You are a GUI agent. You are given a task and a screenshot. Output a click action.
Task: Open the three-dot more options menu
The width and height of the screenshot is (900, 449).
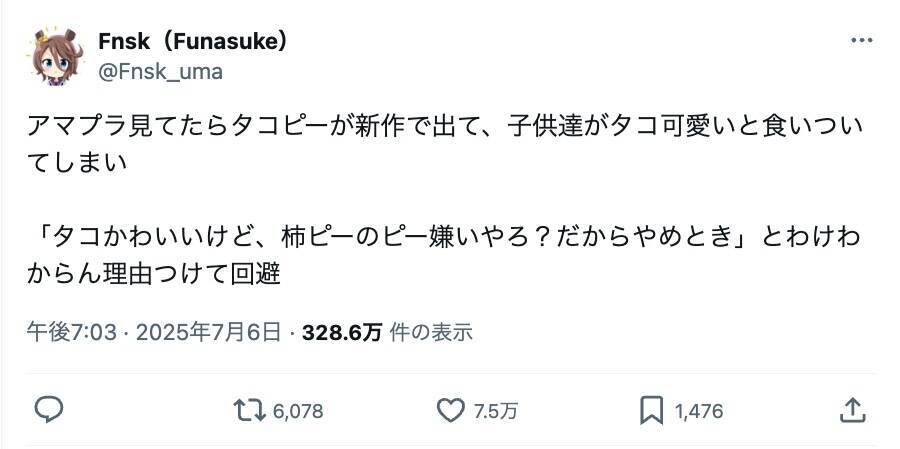click(x=860, y=41)
